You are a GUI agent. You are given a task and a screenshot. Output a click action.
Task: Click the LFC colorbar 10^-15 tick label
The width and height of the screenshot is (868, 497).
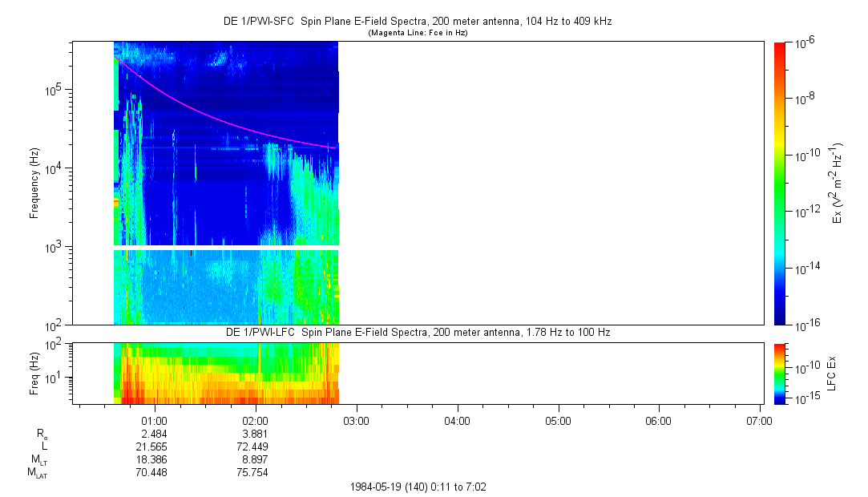tap(806, 398)
